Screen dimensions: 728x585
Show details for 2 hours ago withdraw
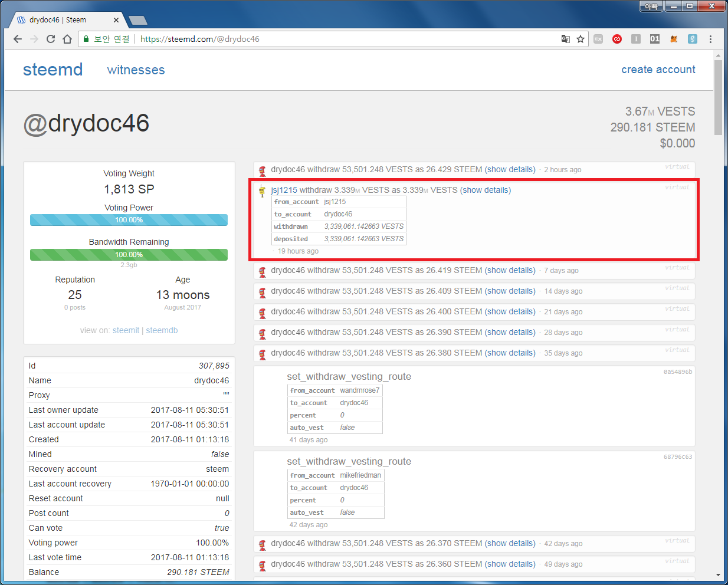click(510, 169)
